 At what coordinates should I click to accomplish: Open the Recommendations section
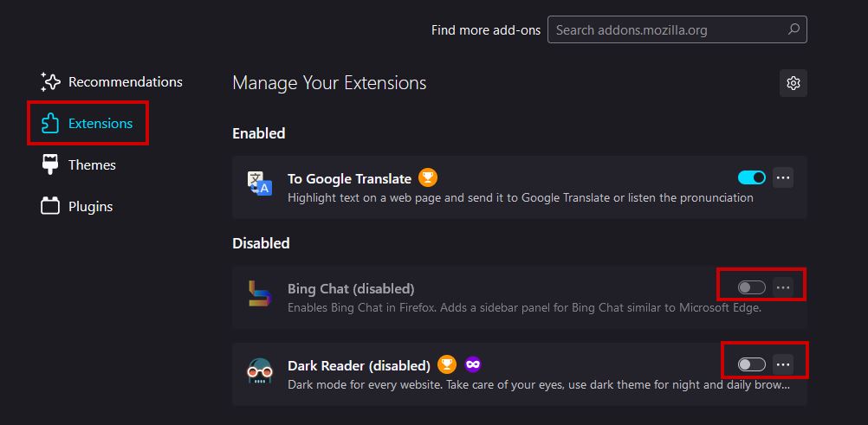125,82
